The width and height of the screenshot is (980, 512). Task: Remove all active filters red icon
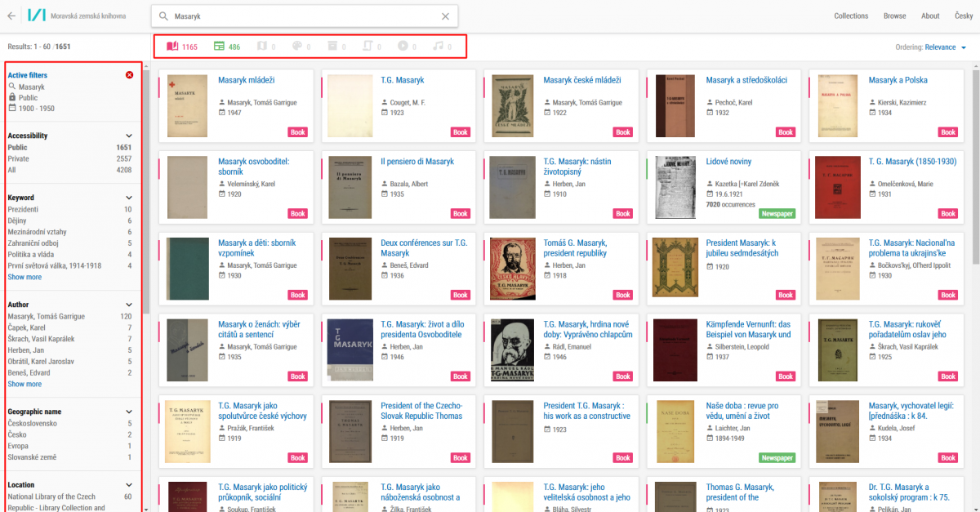[129, 75]
